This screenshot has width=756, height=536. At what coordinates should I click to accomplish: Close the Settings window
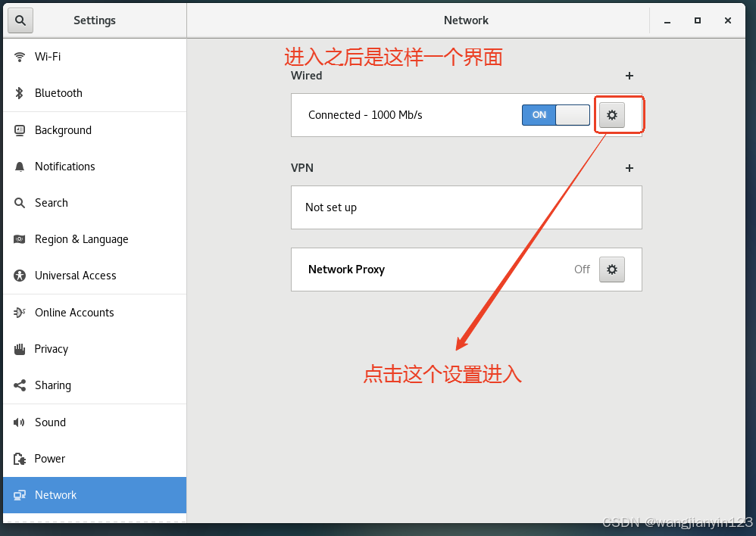tap(727, 20)
